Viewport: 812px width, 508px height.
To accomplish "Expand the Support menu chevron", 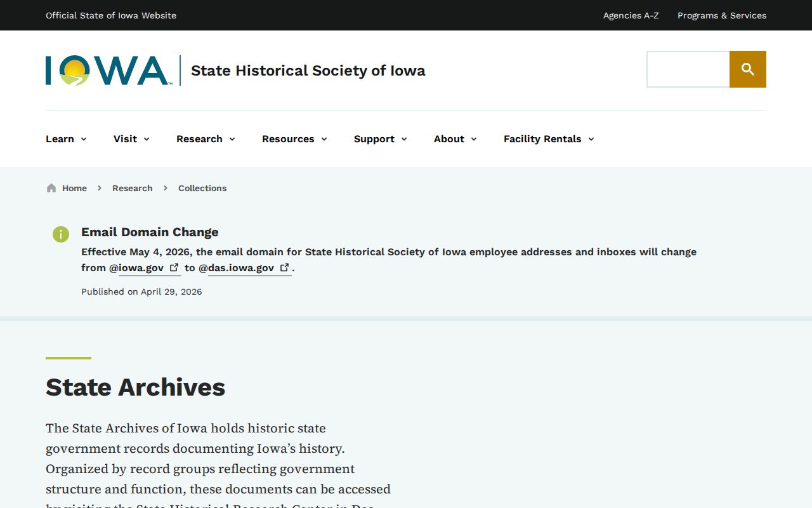I will tap(404, 139).
